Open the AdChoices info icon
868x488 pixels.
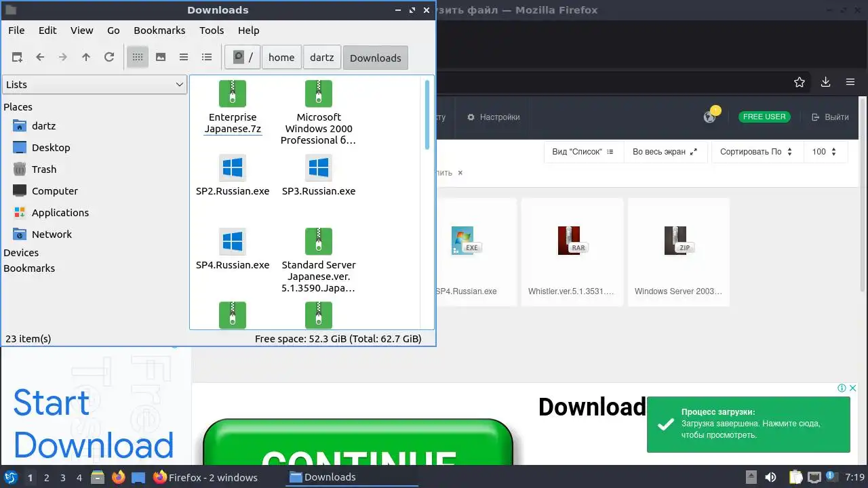842,388
